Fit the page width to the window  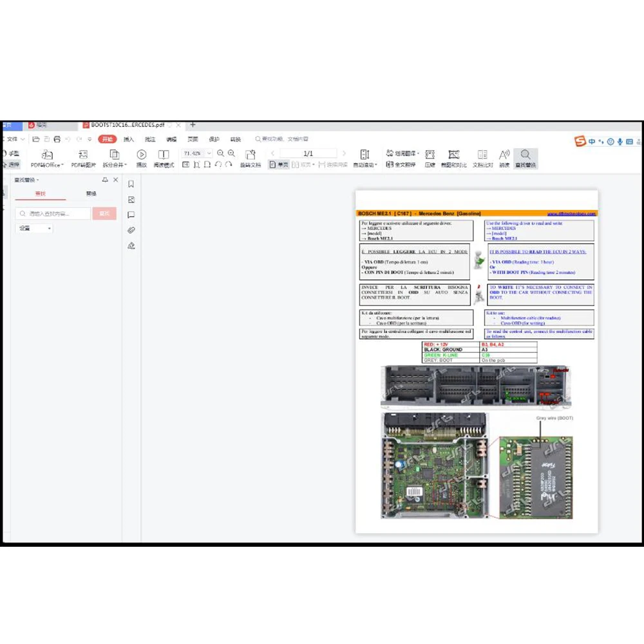(x=207, y=165)
